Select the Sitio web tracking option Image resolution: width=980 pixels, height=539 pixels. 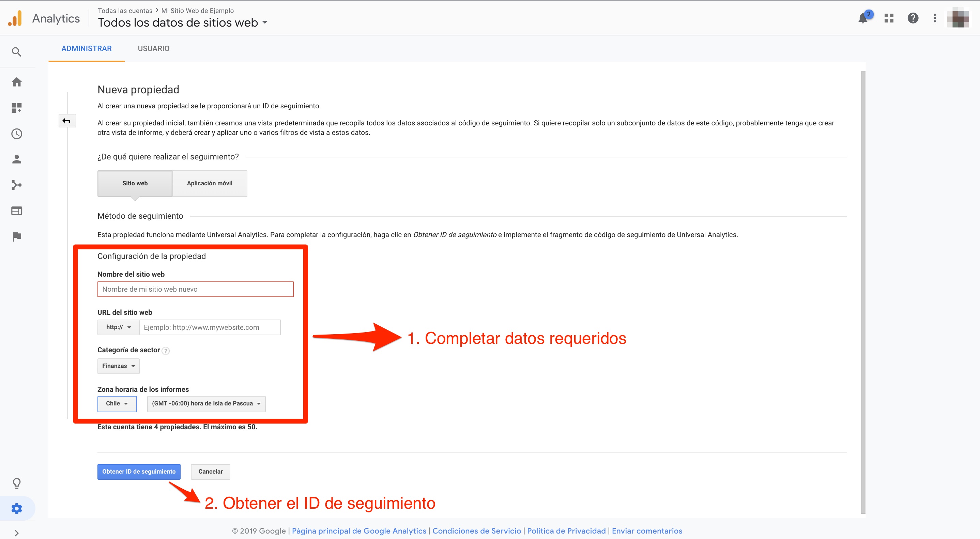135,183
